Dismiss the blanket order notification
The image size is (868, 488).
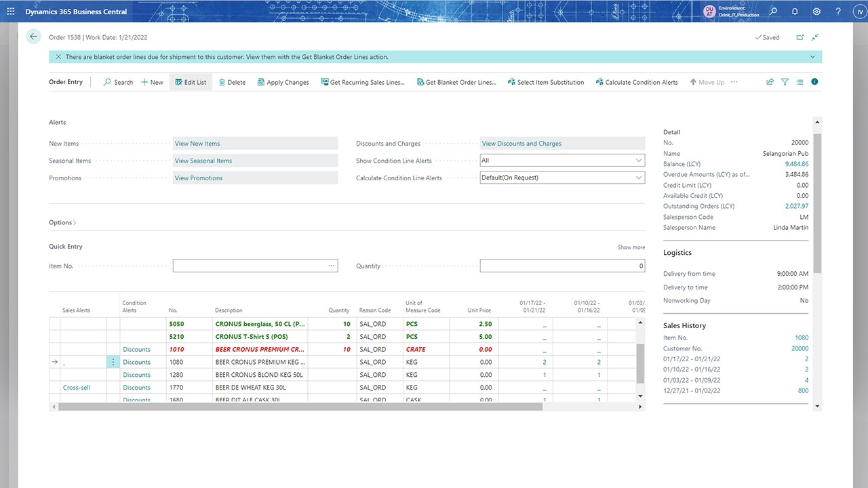click(58, 57)
